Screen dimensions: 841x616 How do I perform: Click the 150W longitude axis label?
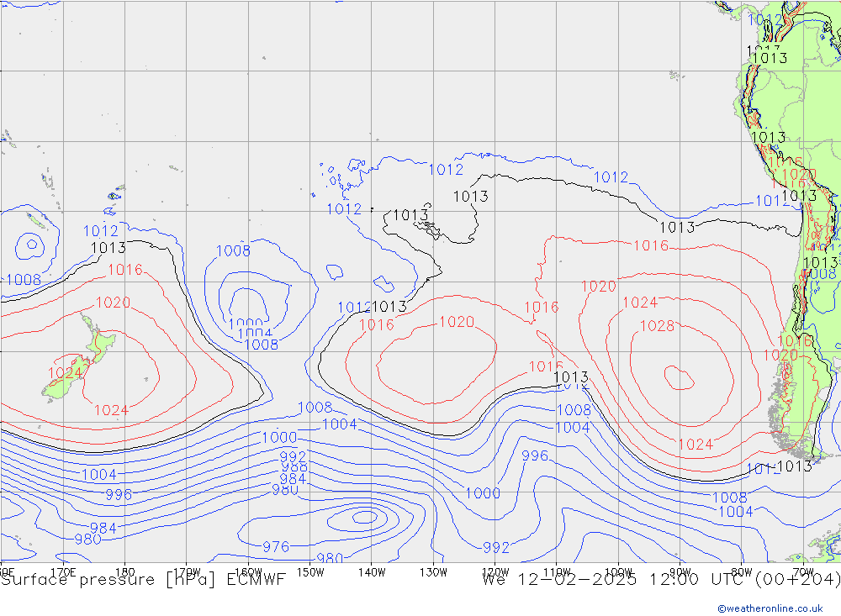(x=310, y=572)
